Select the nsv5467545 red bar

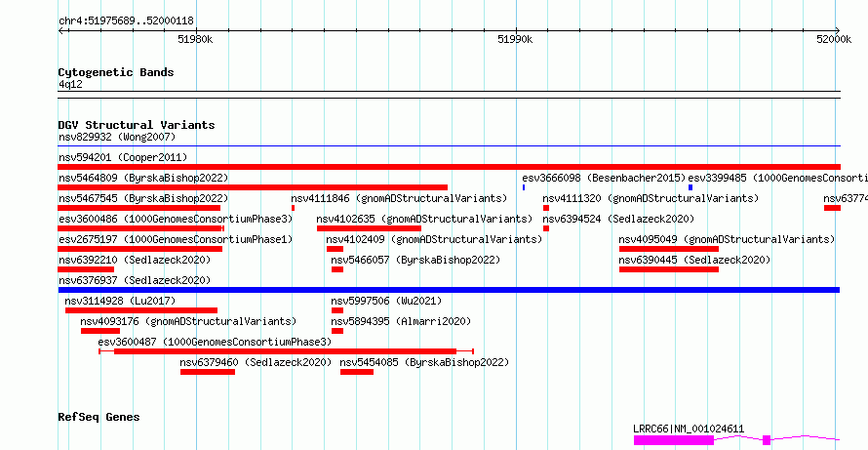click(138, 208)
